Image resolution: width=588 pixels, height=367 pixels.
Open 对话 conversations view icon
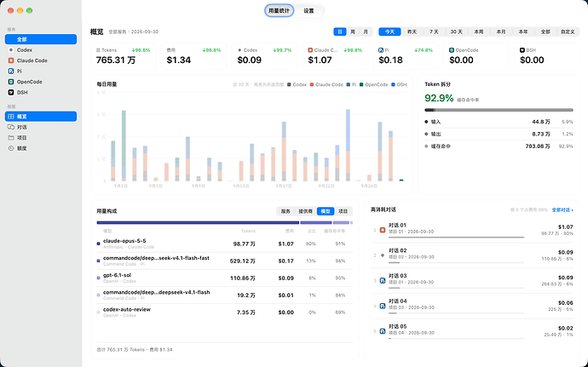[x=11, y=127]
